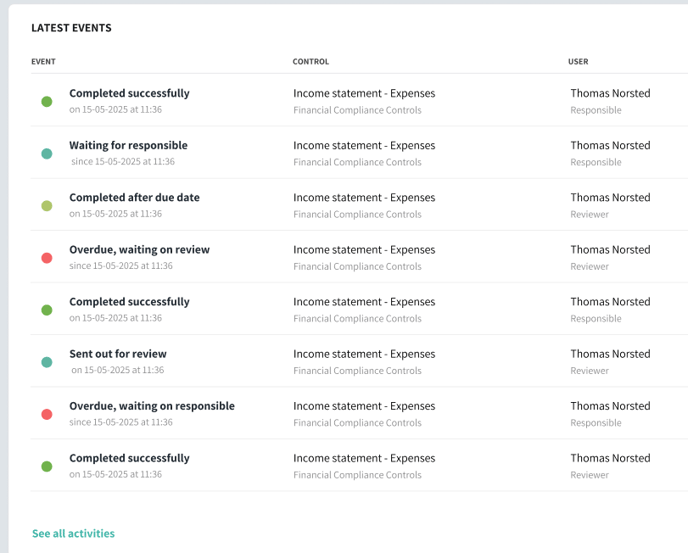
Task: Open the Overdue, waiting on review event
Action: pos(140,250)
